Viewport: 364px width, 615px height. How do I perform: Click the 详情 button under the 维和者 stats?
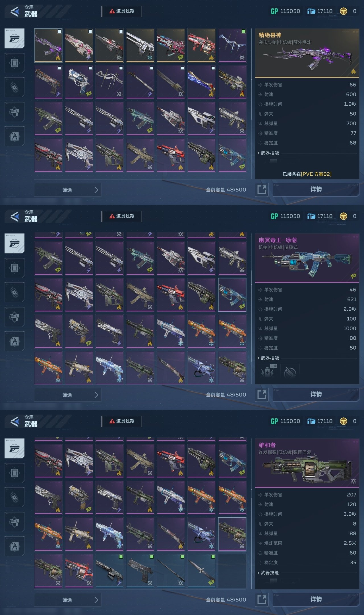pyautogui.click(x=316, y=599)
